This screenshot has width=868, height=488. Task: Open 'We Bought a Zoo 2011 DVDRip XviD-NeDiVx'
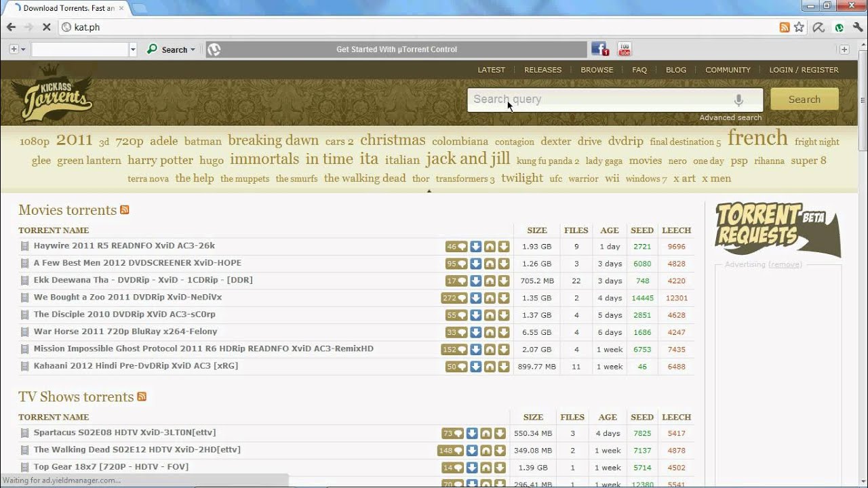click(x=127, y=297)
